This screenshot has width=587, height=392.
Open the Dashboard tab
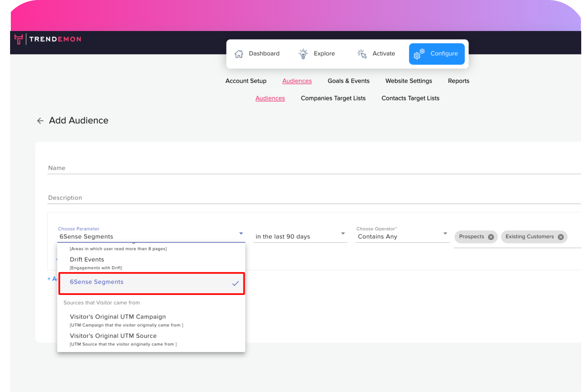(257, 54)
